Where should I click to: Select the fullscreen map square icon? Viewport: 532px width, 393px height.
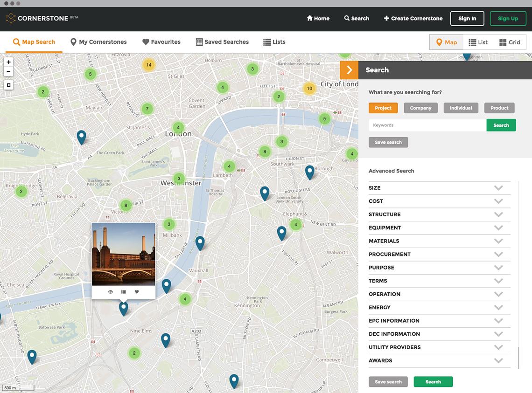[8, 85]
